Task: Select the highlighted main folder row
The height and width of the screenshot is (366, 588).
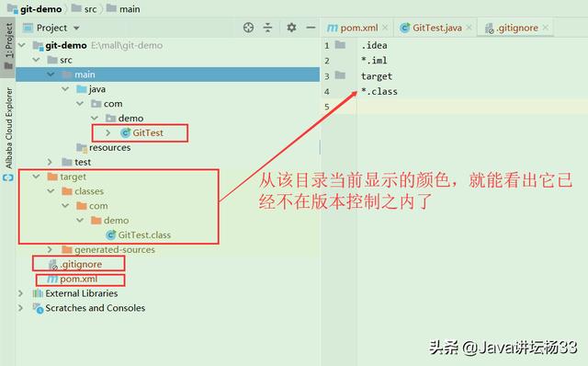Action: pos(167,74)
